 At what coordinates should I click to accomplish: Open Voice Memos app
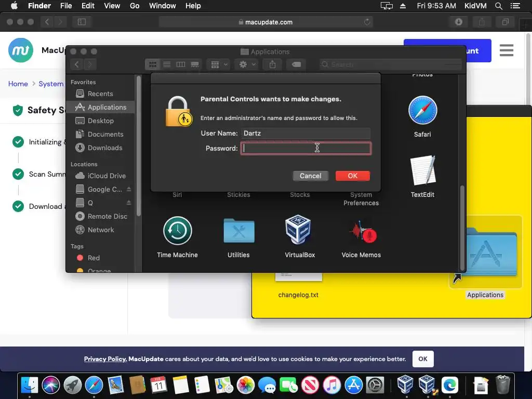[x=362, y=231]
